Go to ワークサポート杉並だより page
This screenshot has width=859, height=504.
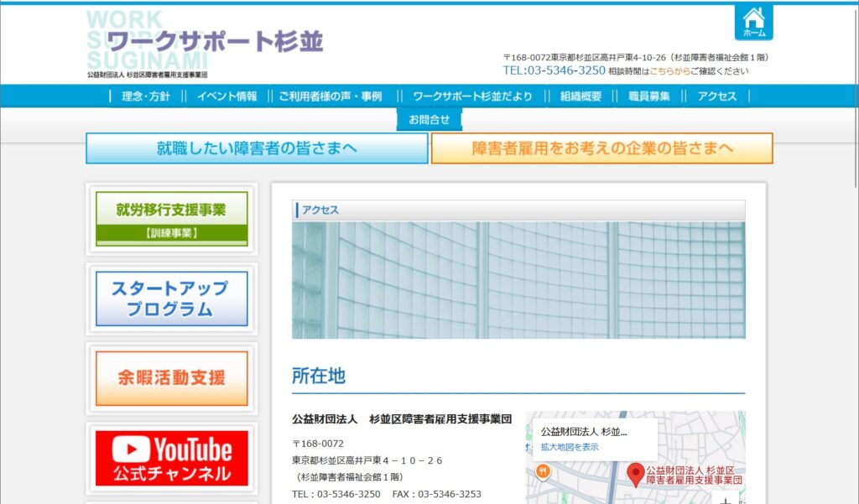[x=472, y=96]
